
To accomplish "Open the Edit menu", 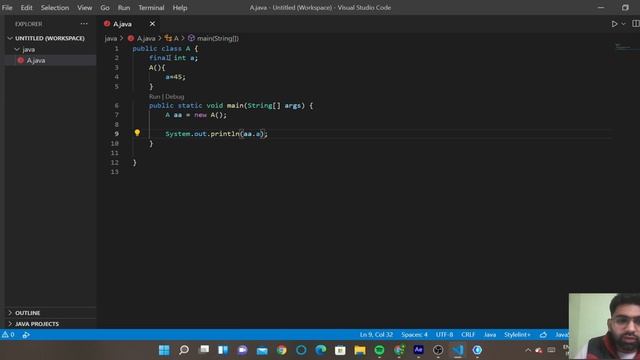I will coord(27,8).
